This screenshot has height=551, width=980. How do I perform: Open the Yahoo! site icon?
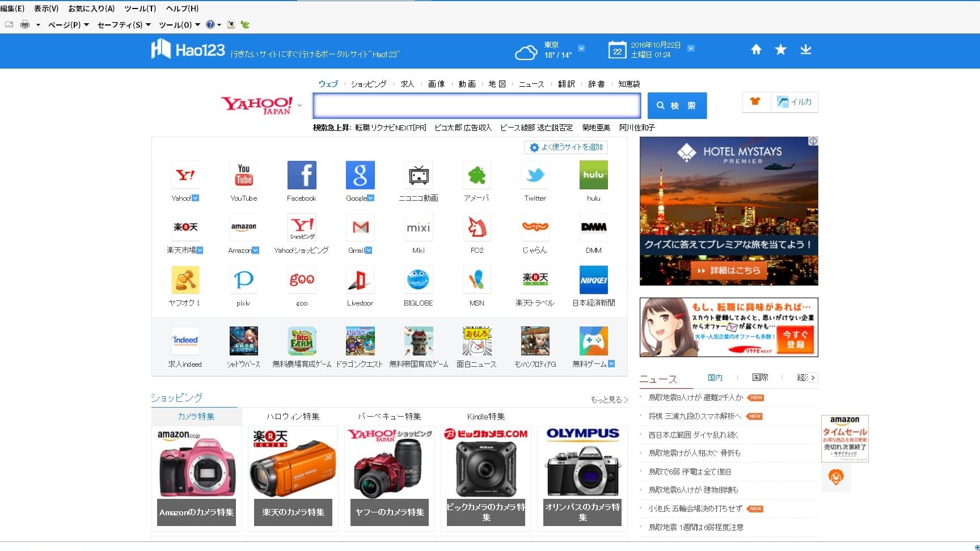[x=185, y=175]
